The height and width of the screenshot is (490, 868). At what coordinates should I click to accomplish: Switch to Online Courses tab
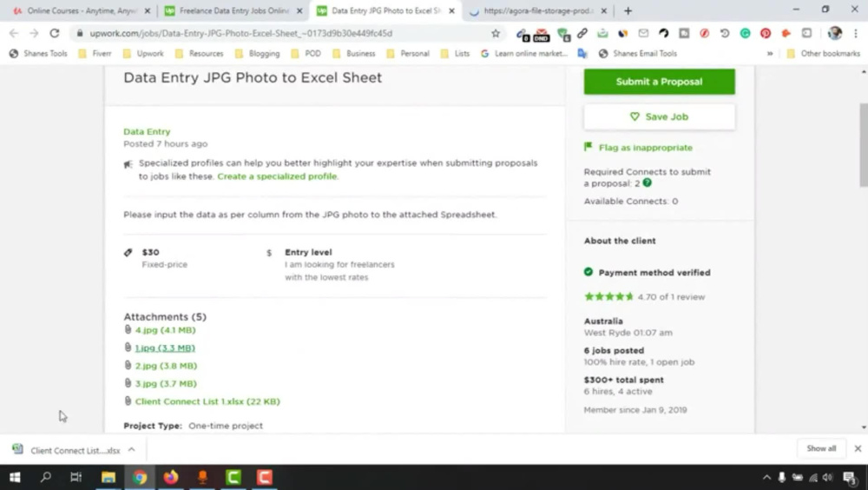[82, 10]
